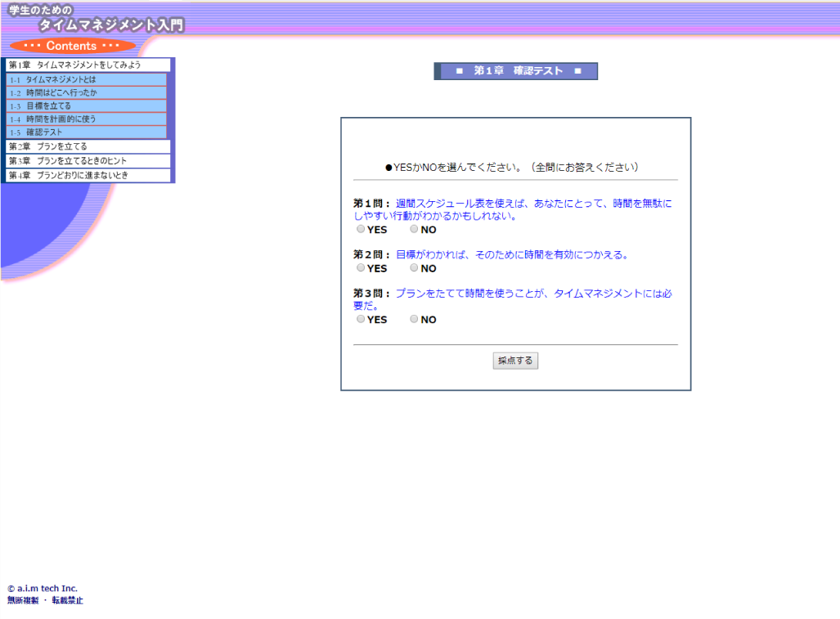Click question 1 text about 週間スケジュール表
The image size is (840, 619).
click(x=513, y=209)
